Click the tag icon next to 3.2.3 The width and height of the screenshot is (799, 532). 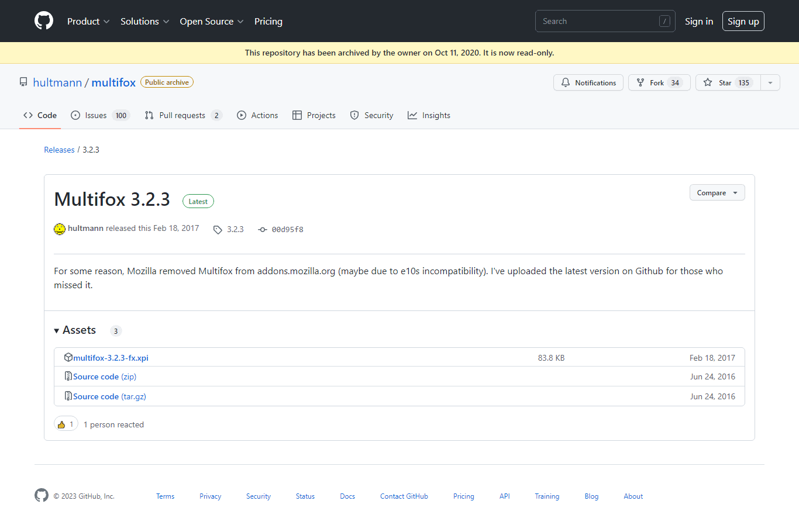tap(218, 230)
